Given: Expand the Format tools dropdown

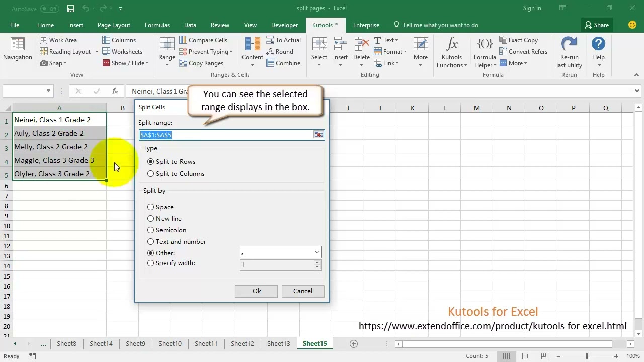Looking at the screenshot, I should (x=405, y=52).
